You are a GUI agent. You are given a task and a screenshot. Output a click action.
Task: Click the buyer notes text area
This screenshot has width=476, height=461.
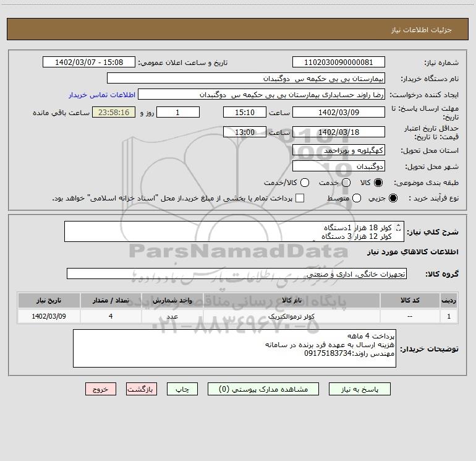pyautogui.click(x=234, y=348)
